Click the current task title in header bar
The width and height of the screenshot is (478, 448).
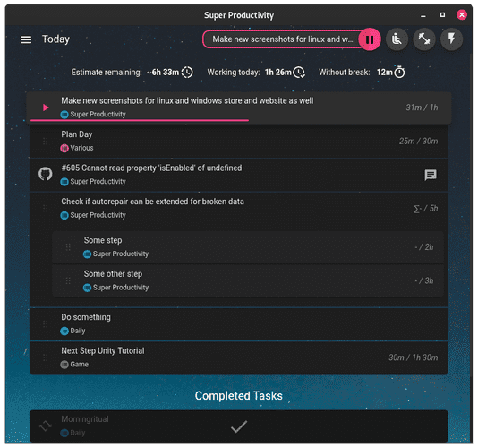point(282,39)
